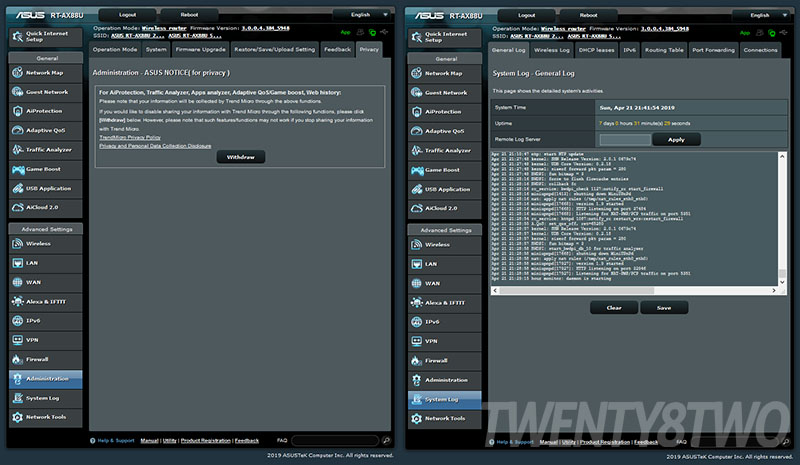The width and height of the screenshot is (800, 465).
Task: Open VPN icon in right window
Action: (x=416, y=341)
